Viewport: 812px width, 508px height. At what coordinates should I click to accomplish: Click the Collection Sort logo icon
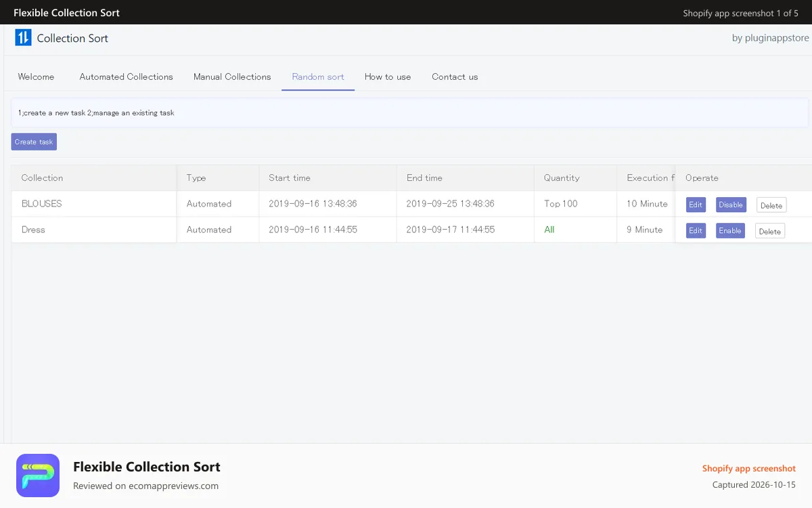point(23,38)
